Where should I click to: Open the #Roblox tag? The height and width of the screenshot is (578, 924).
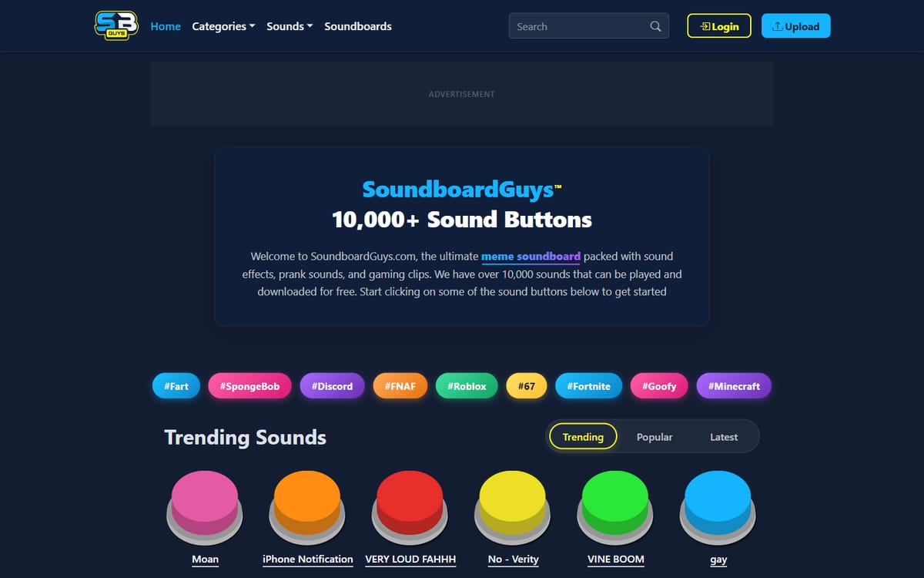467,386
